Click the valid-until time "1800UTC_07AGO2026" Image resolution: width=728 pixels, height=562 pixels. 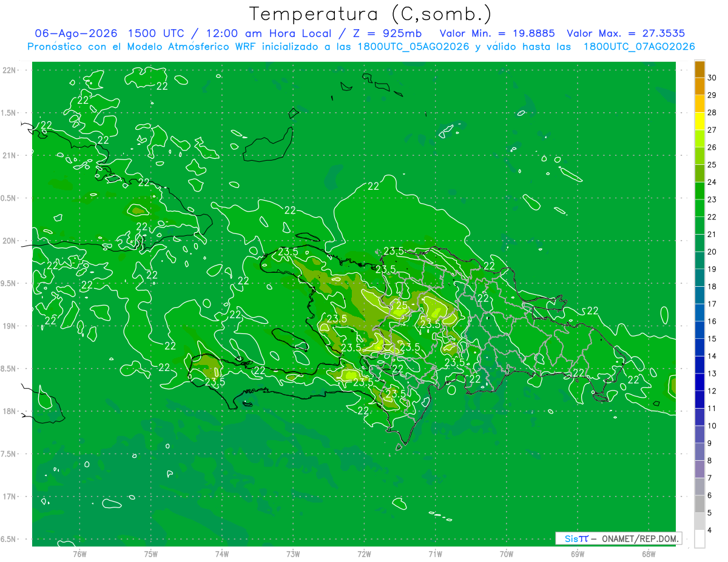(639, 47)
